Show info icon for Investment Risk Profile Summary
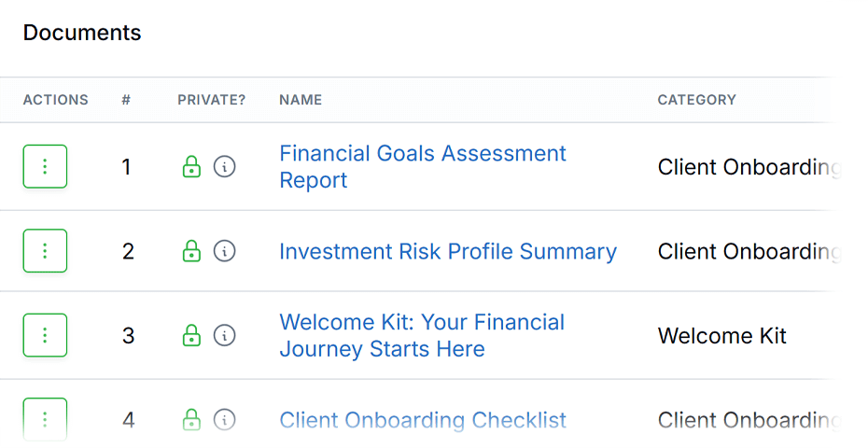868x448 pixels. (224, 251)
